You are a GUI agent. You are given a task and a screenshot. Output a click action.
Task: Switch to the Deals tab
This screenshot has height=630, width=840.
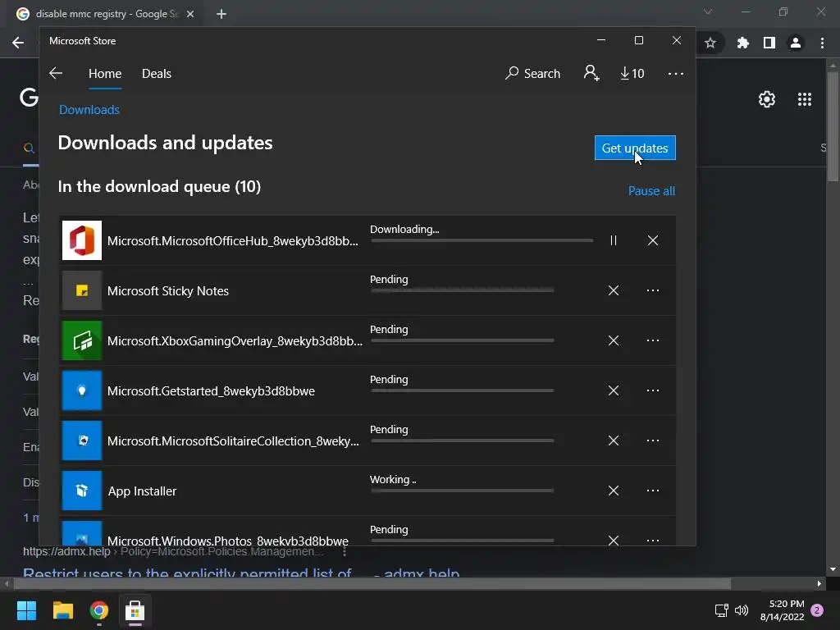click(x=157, y=74)
